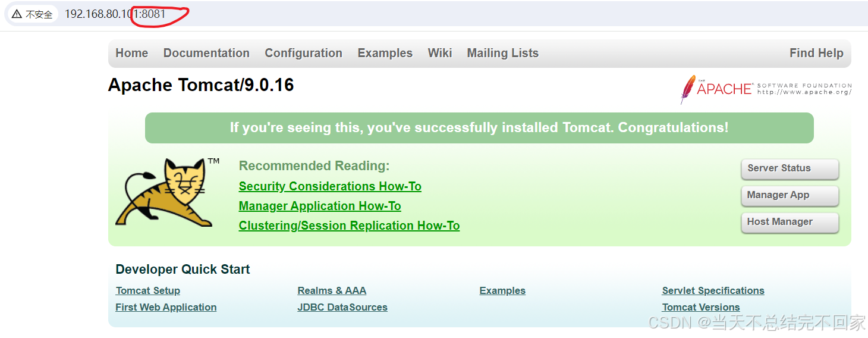Viewport: 868px width, 338px height.
Task: Click the address bar URL 192.168.80.101:8081
Action: [115, 14]
